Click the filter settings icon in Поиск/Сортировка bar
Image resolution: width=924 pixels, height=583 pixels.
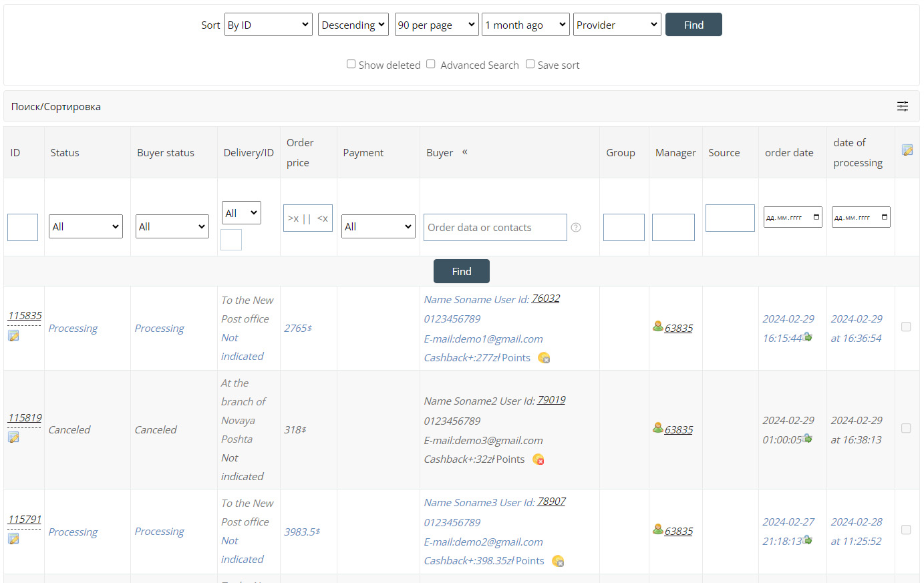tap(902, 106)
